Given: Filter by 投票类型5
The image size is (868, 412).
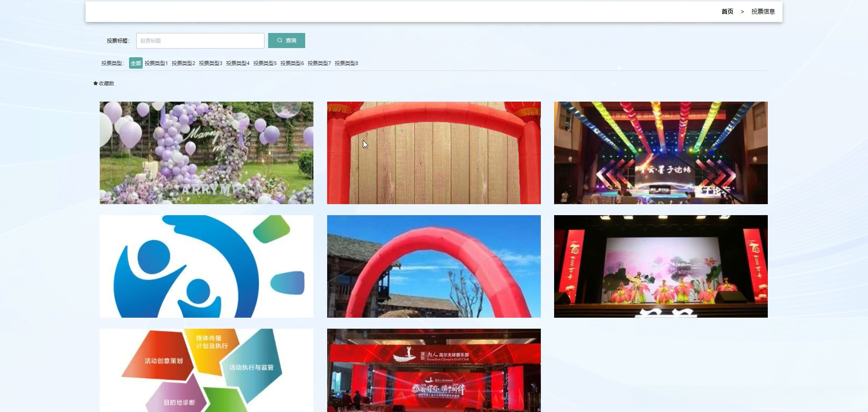Looking at the screenshot, I should 265,63.
